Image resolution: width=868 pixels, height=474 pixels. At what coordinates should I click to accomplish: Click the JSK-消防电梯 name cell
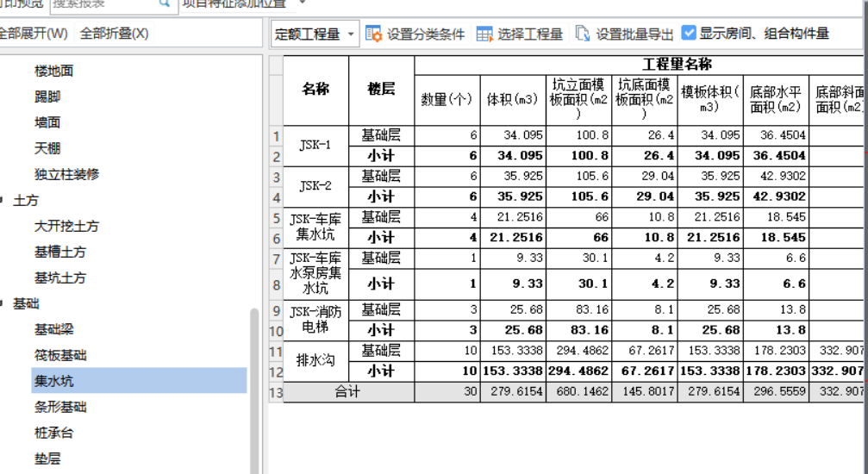[x=315, y=320]
